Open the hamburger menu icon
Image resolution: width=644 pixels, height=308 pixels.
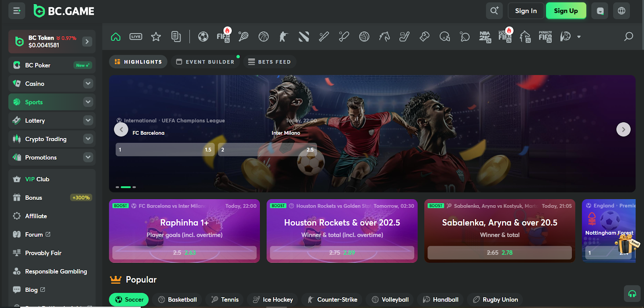(17, 11)
